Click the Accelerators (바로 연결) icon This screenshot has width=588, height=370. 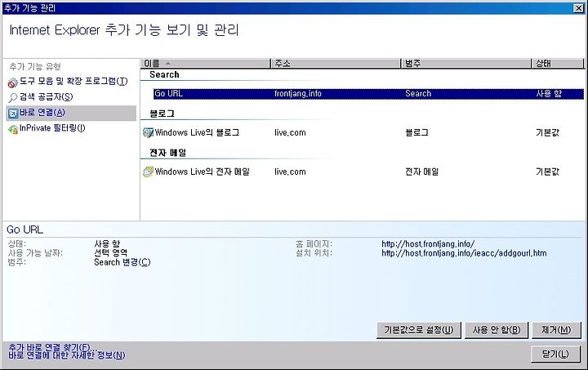coord(13,114)
